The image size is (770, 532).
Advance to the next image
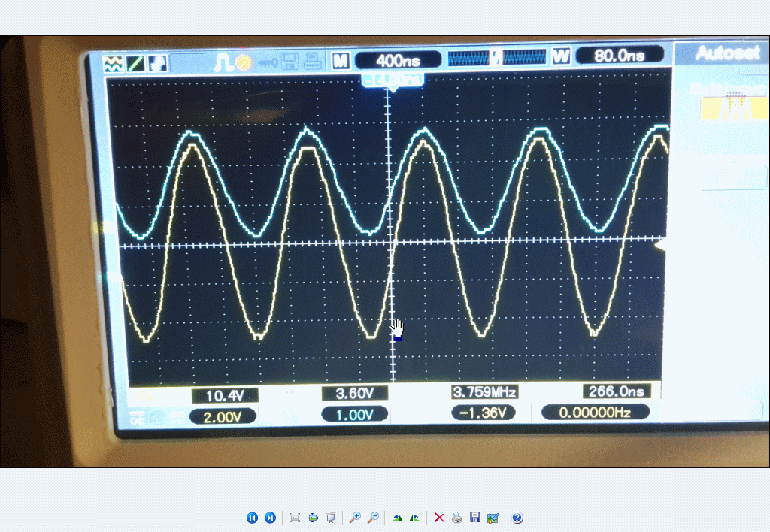coord(270,518)
